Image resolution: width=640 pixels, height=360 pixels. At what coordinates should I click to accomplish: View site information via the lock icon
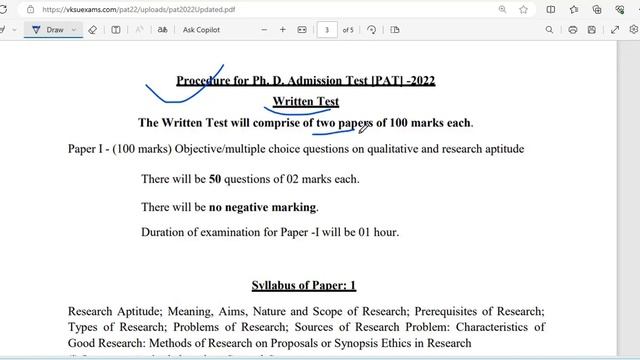tap(30, 9)
